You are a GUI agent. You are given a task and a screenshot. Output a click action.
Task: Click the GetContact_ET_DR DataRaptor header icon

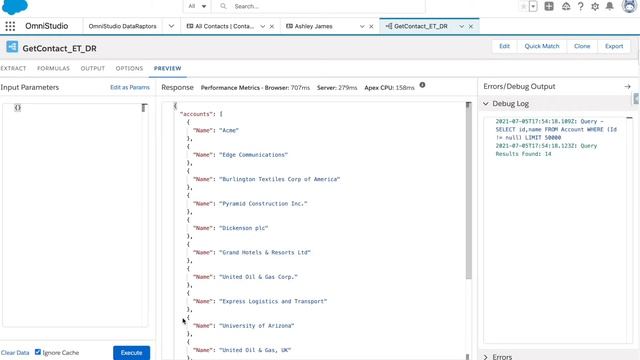[x=12, y=47]
